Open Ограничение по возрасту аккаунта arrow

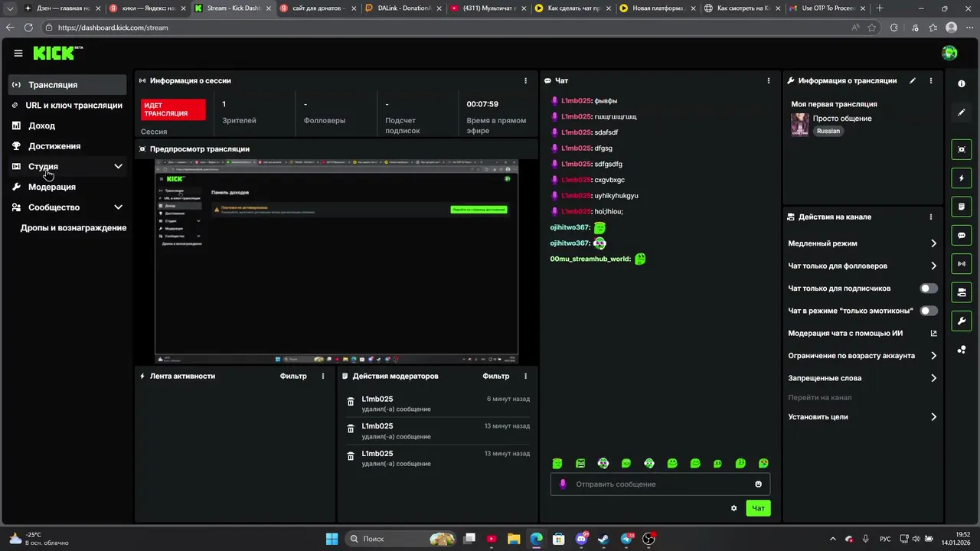[x=933, y=356]
